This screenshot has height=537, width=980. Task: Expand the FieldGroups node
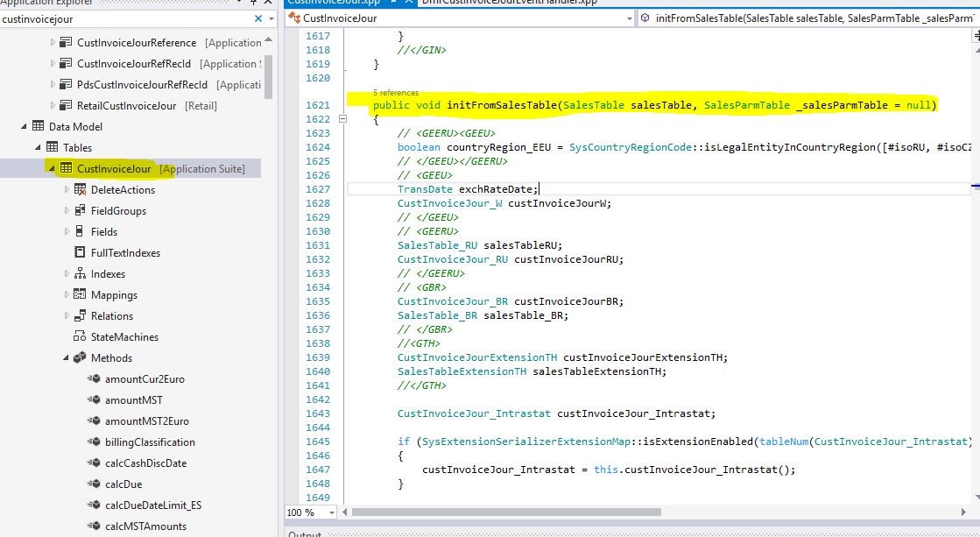[x=67, y=210]
